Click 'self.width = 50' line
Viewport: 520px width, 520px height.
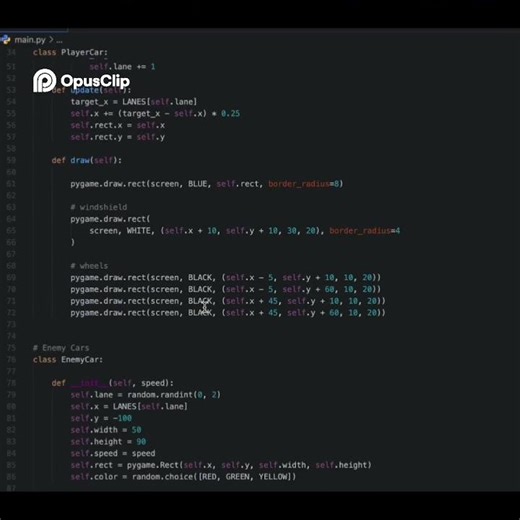(x=106, y=430)
